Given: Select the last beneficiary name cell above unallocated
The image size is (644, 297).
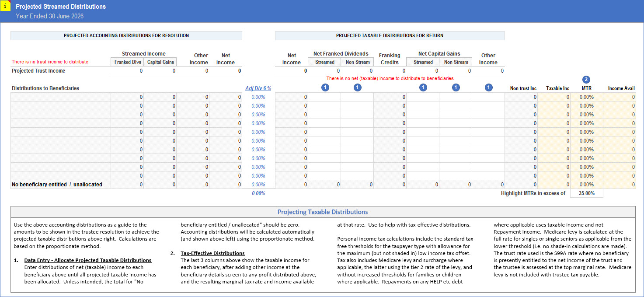Looking at the screenshot, I should click(60, 176).
